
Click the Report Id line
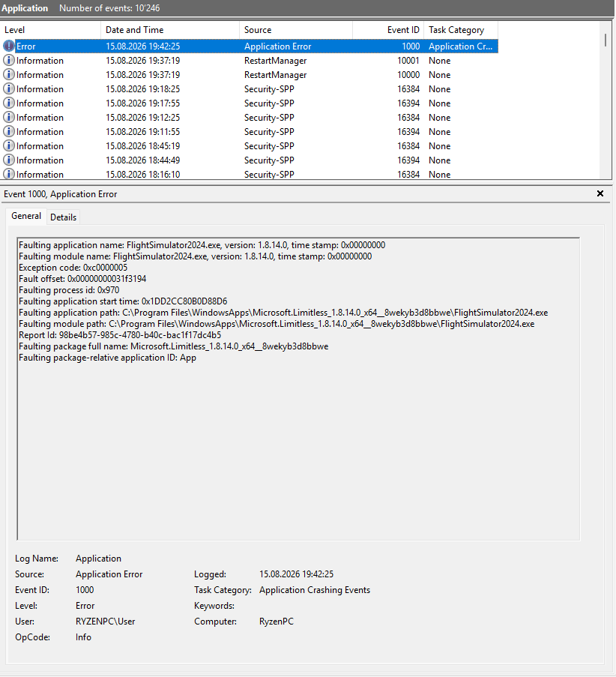pyautogui.click(x=120, y=335)
